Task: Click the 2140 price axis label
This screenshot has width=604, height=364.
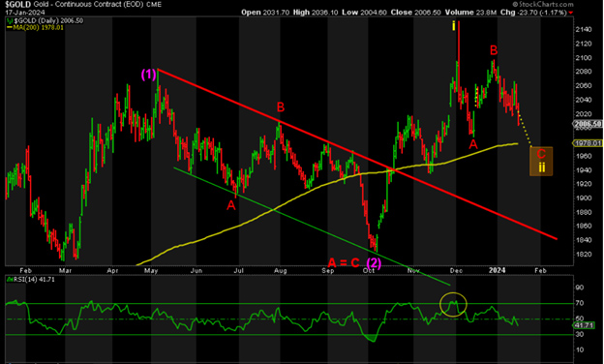Action: coord(583,30)
